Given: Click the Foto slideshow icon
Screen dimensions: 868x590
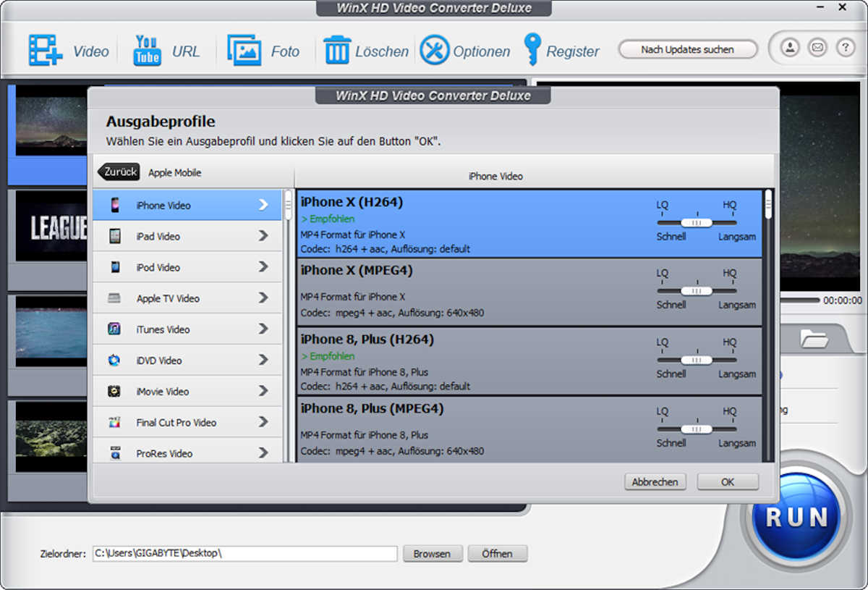Looking at the screenshot, I should (x=244, y=51).
